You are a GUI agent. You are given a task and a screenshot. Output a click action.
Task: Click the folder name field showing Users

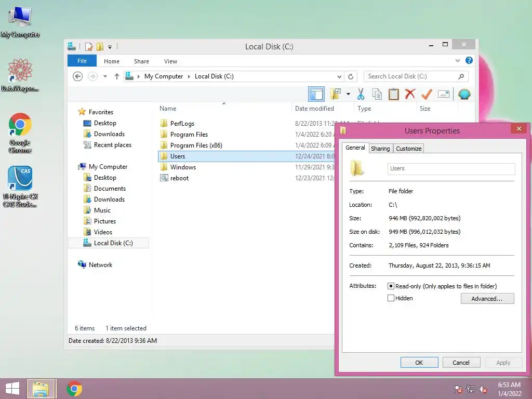click(x=451, y=169)
